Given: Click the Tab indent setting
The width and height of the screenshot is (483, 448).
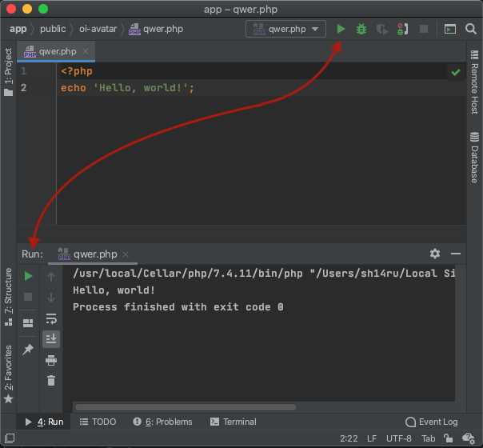Looking at the screenshot, I should coord(428,438).
